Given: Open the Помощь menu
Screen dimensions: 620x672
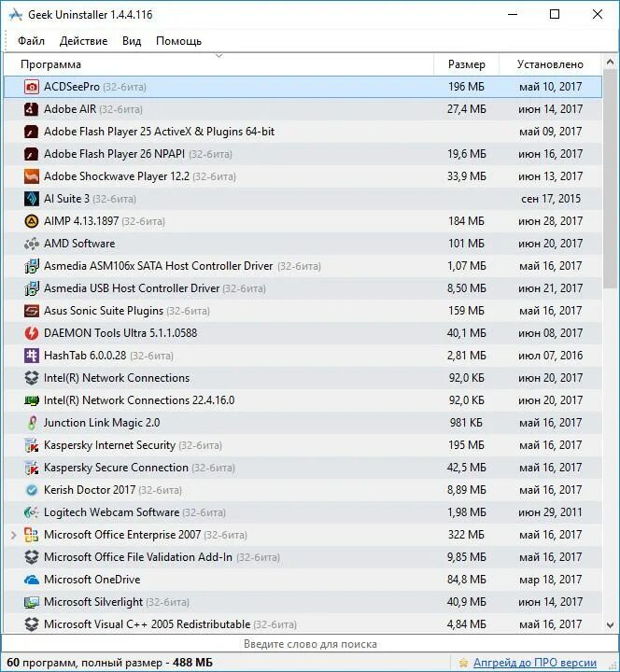Looking at the screenshot, I should pos(178,41).
